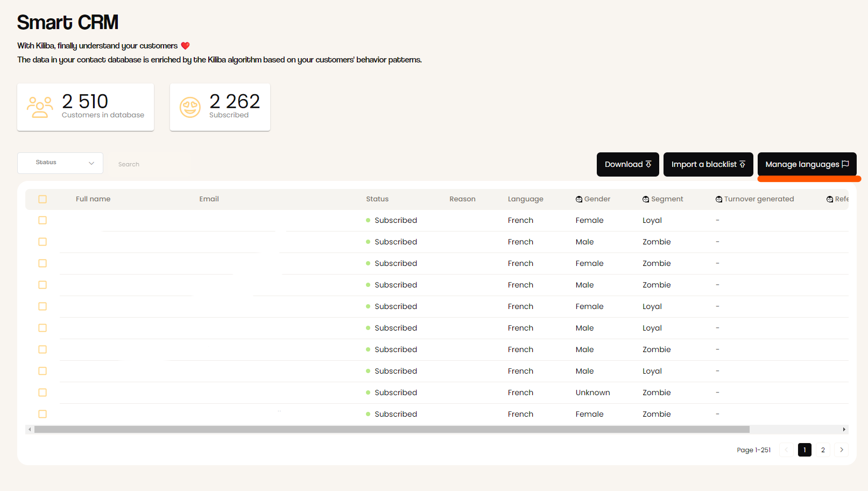Open Manage languages
The height and width of the screenshot is (491, 868).
807,164
